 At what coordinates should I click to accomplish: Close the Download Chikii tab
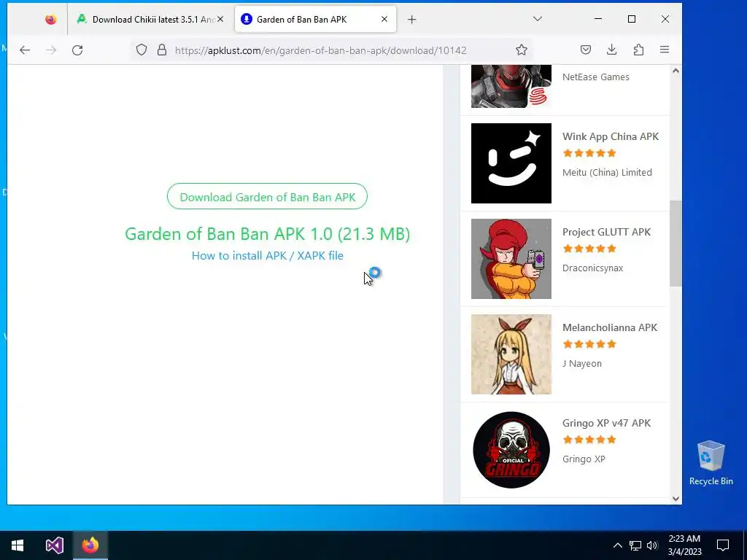220,20
